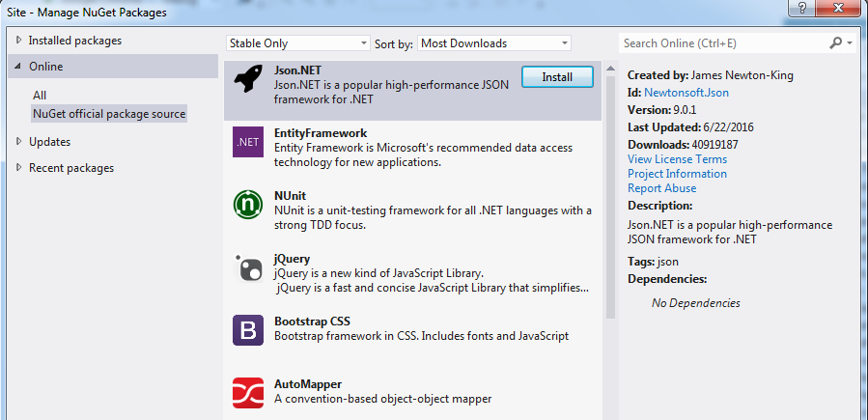868x420 pixels.
Task: Click the Tags: json text
Action: tap(653, 262)
